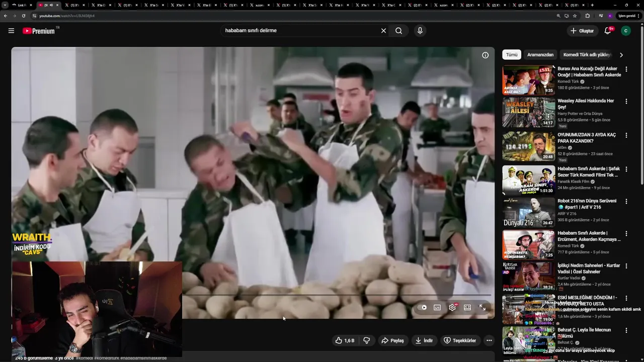The height and width of the screenshot is (362, 644).
Task: Open media control icon in browser toolbar
Action: click(x=601, y=16)
